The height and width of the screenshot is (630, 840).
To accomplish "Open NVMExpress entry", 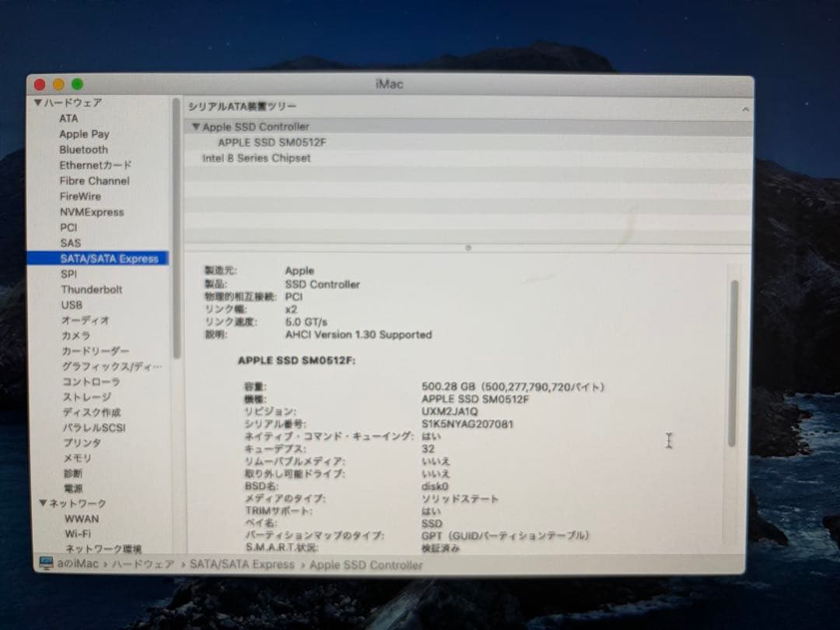I will pos(92,212).
